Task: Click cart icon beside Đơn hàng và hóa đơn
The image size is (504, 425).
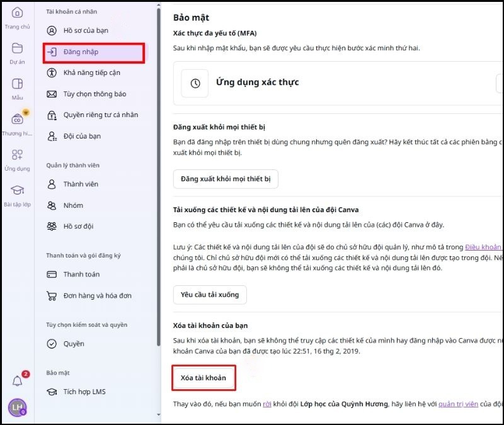Action: click(52, 295)
